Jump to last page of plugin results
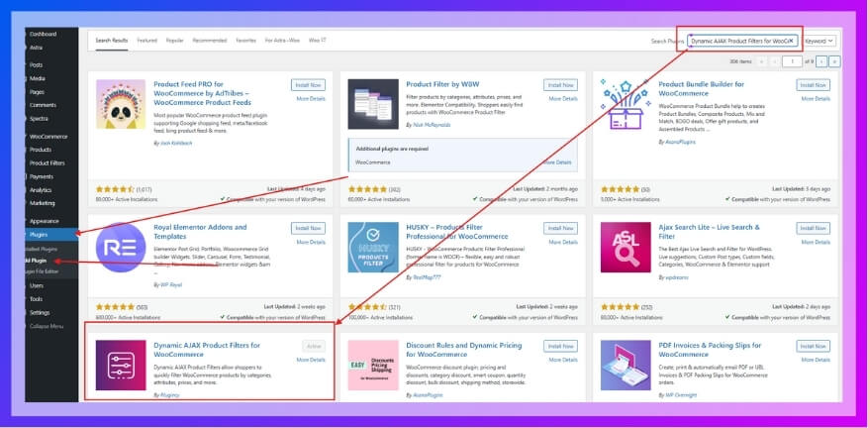Viewport: 868px width, 428px height. 834,61
